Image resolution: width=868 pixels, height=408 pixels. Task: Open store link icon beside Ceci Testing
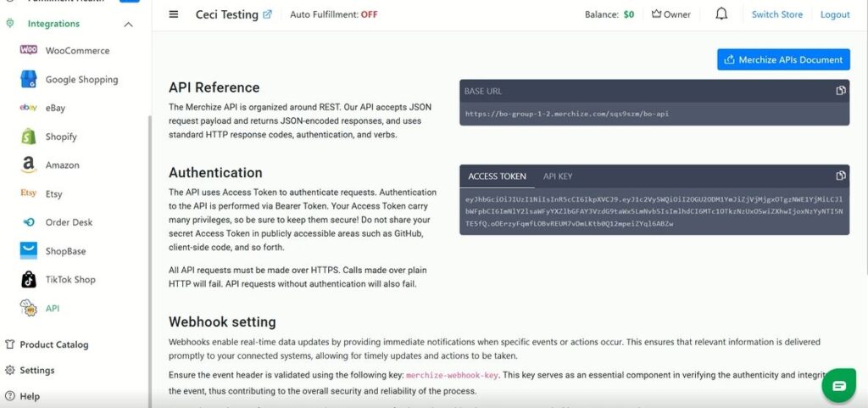click(x=268, y=14)
